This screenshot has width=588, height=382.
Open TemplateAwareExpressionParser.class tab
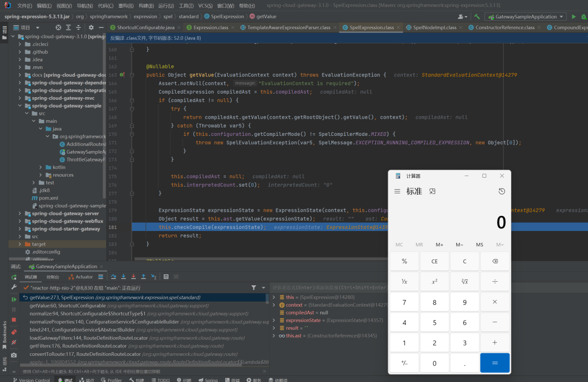coord(289,27)
